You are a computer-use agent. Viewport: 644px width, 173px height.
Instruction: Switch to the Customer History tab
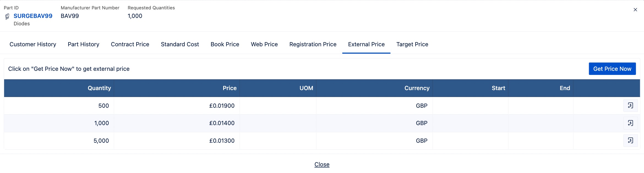pos(33,44)
